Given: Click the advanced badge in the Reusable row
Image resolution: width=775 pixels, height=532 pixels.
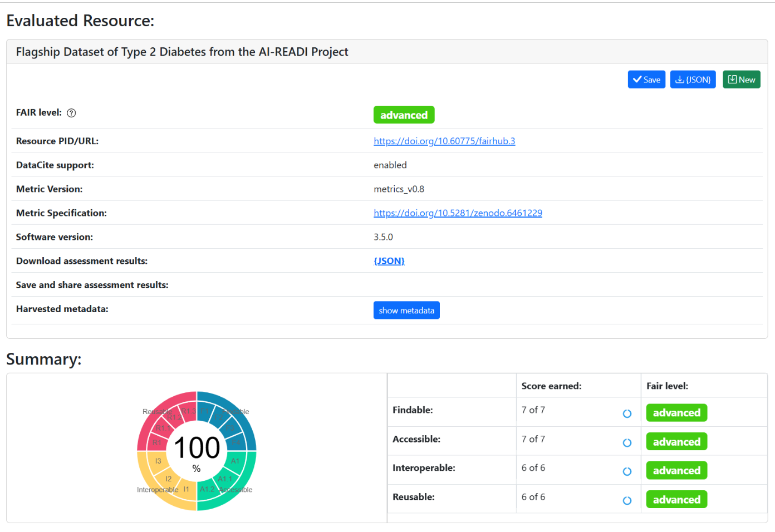Looking at the screenshot, I should 676,500.
